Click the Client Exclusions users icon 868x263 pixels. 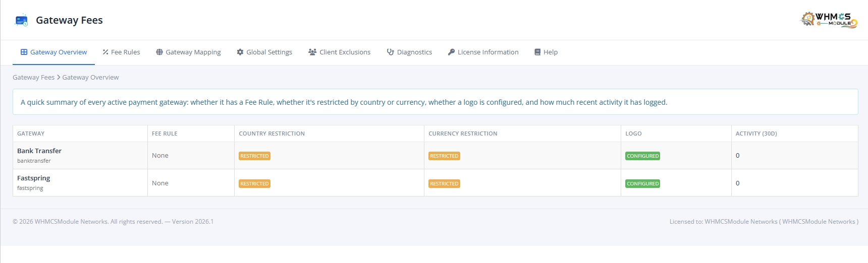click(312, 52)
